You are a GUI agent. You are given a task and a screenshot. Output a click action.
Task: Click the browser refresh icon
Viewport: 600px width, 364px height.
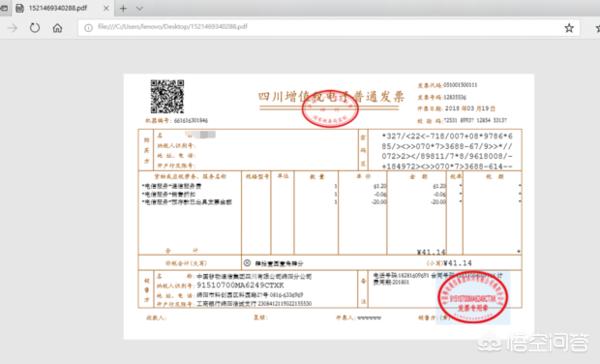[35, 28]
